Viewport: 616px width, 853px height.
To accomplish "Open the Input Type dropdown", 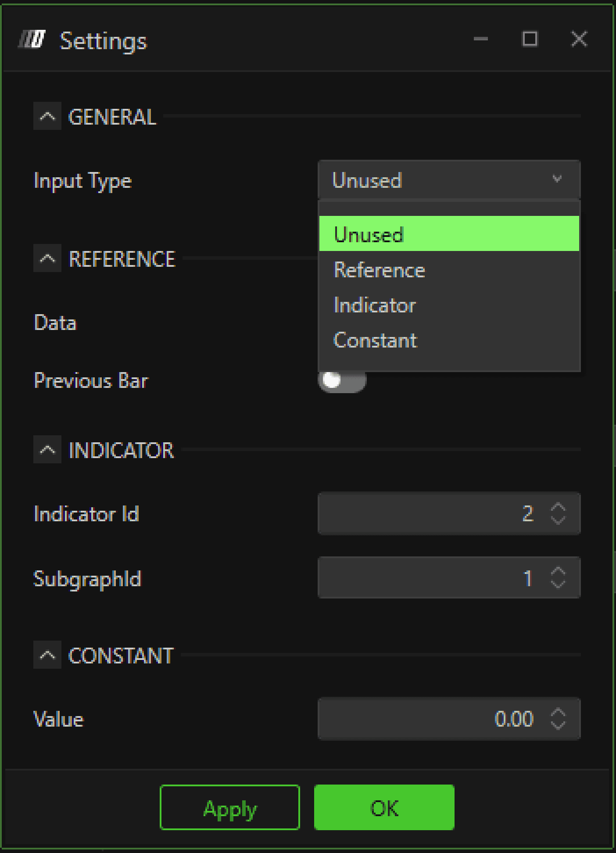I will pyautogui.click(x=448, y=180).
